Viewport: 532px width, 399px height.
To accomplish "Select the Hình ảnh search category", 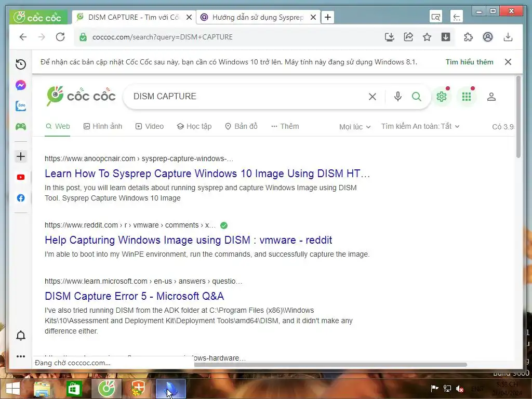I will point(103,126).
